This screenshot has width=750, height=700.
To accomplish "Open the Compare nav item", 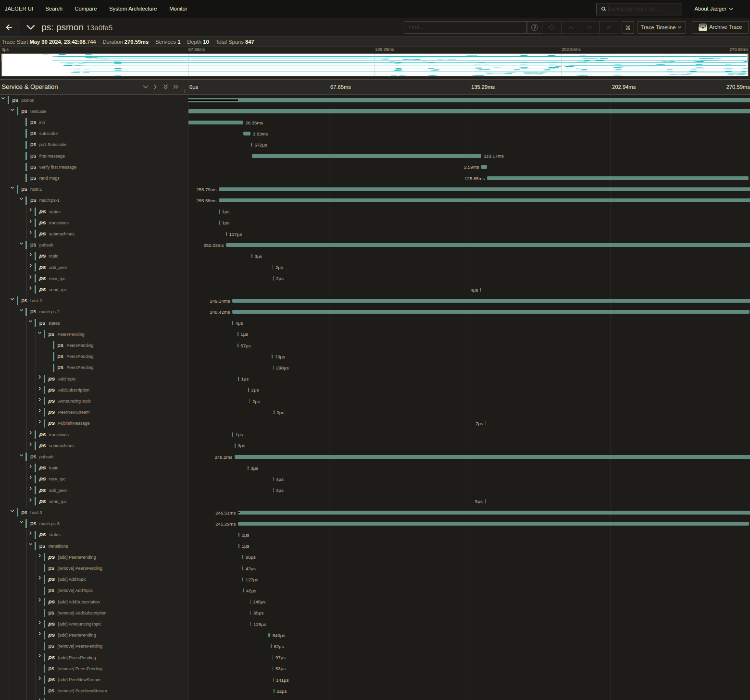I will [86, 9].
